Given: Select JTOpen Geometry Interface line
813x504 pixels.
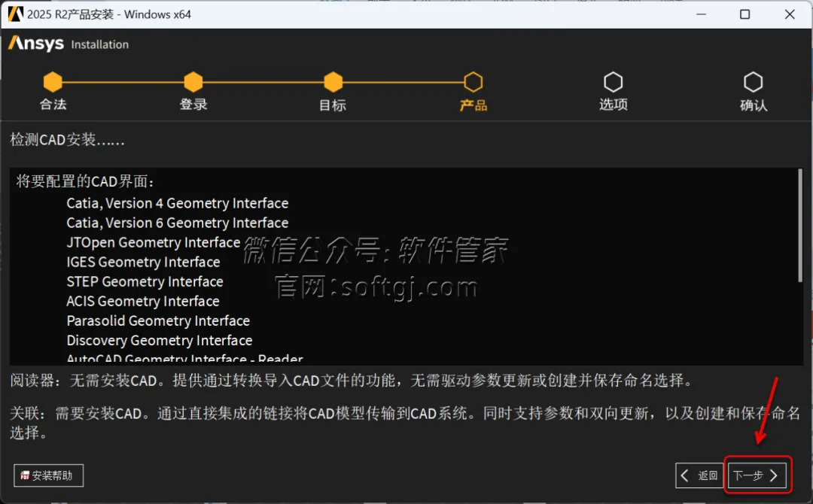Looking at the screenshot, I should click(154, 242).
